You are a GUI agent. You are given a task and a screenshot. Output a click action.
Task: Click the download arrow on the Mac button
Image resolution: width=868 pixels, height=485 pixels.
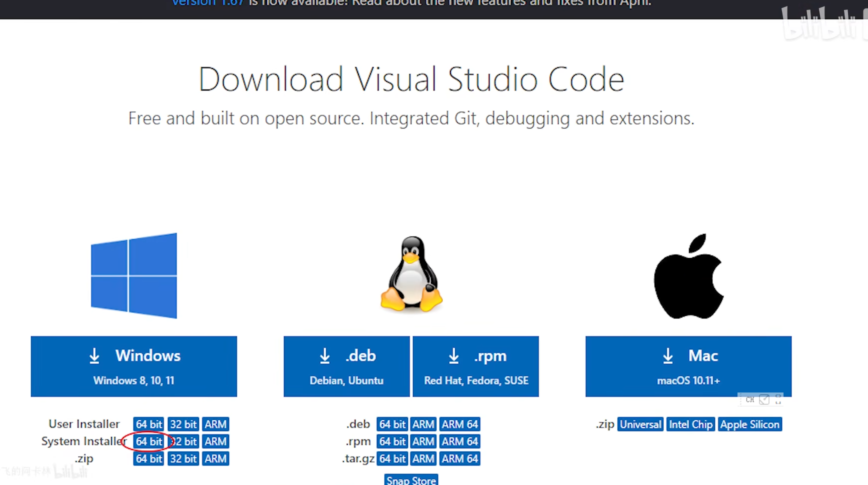(668, 355)
